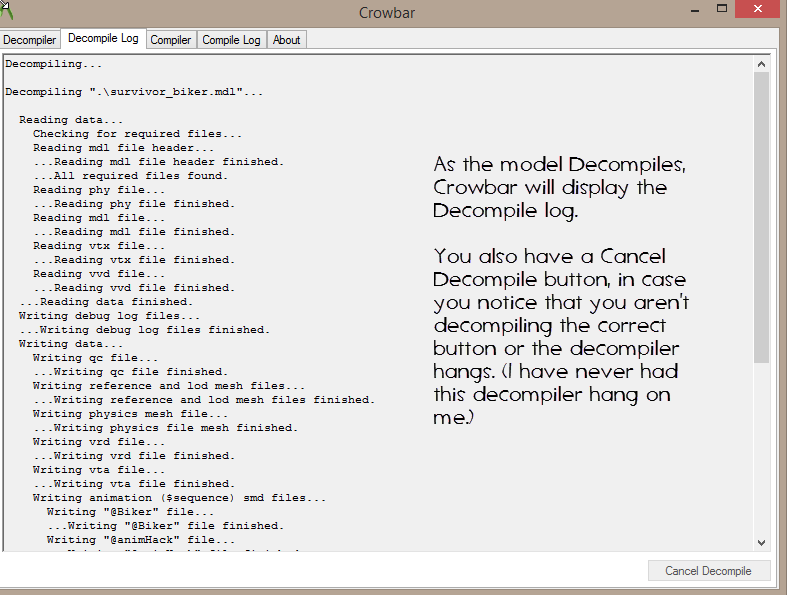
Task: Click the '...Writing qc file finished.' line
Action: pyautogui.click(x=130, y=372)
